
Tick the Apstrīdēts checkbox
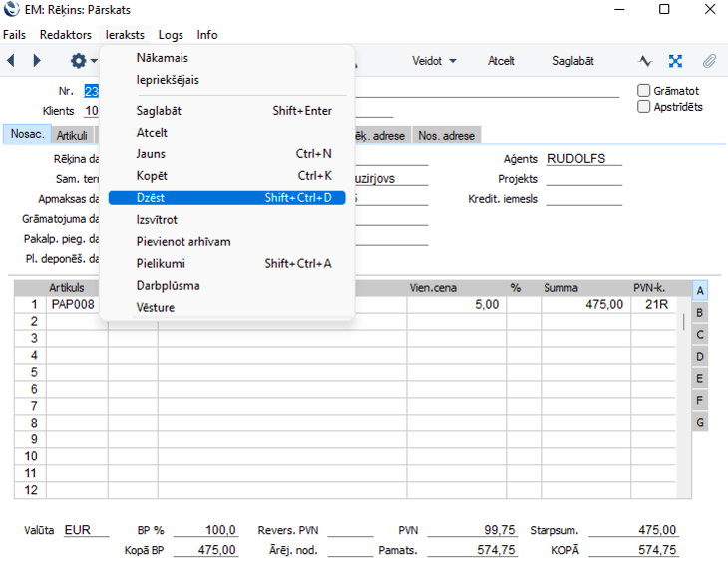[644, 107]
